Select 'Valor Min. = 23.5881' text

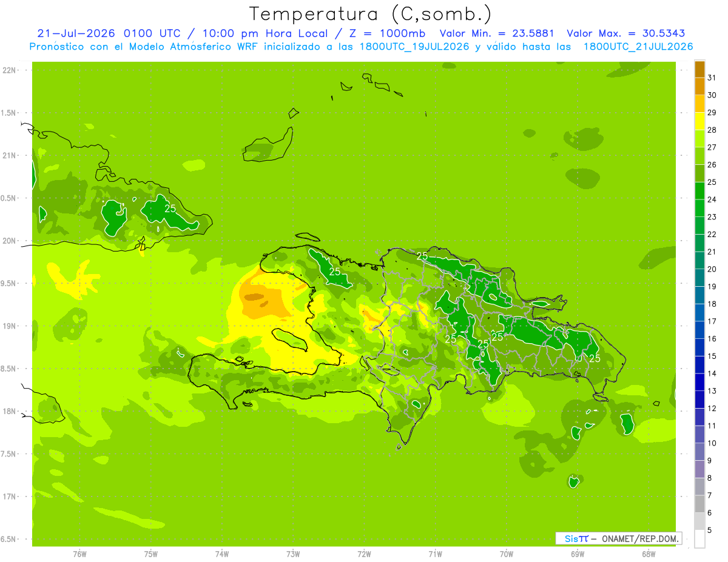498,33
